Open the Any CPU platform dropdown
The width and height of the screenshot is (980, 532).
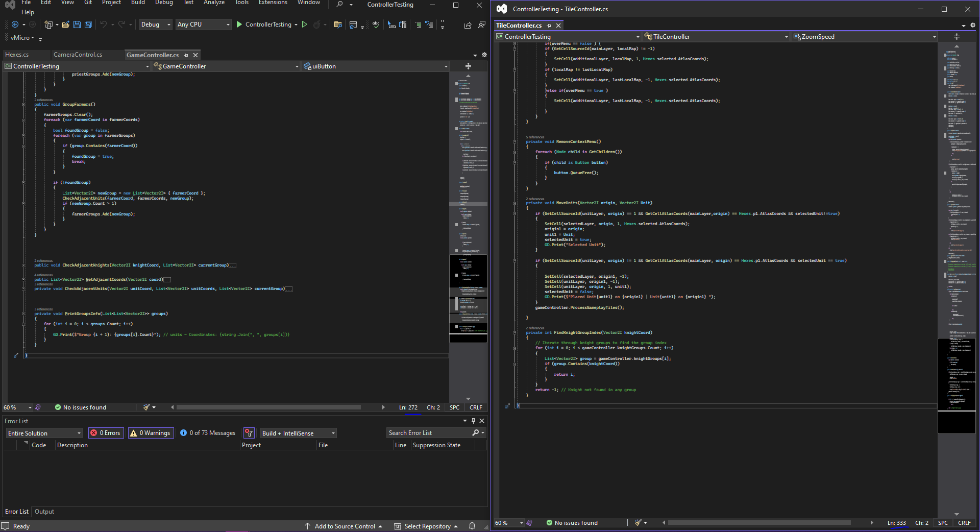click(203, 24)
